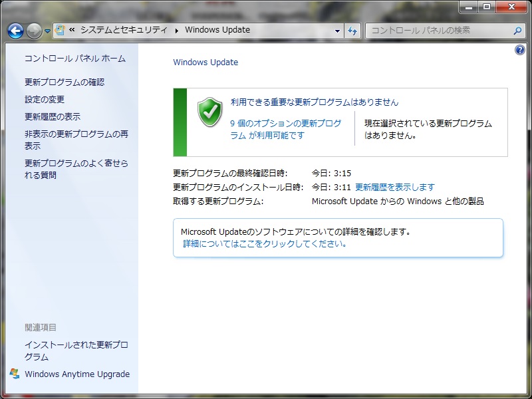The height and width of the screenshot is (399, 532).
Task: Click the magnifier search icon
Action: [x=517, y=31]
